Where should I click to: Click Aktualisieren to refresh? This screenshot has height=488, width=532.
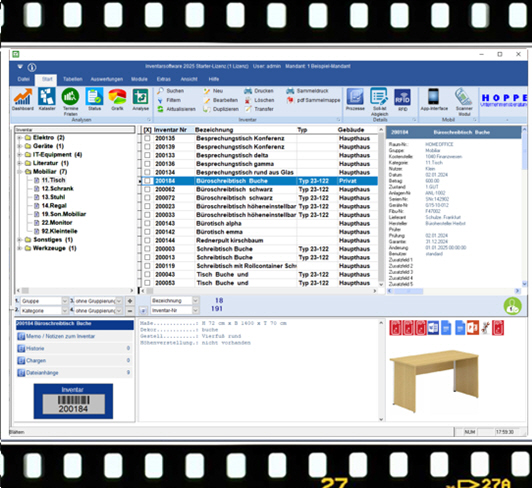click(x=176, y=109)
